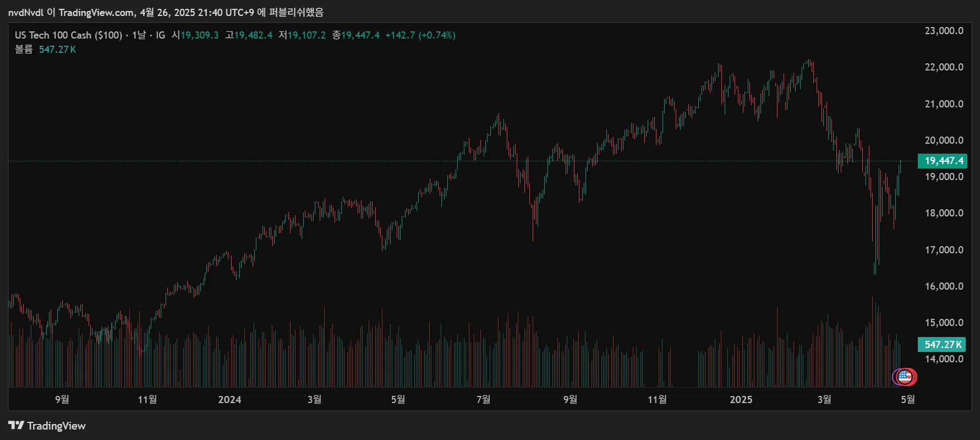Click the 18,000.0 price axis label
Viewport: 980px width, 440px height.
pos(944,213)
